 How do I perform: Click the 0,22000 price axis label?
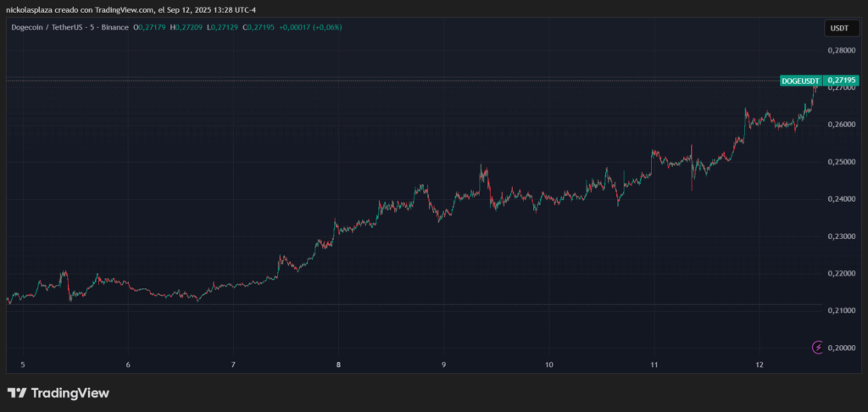(843, 273)
